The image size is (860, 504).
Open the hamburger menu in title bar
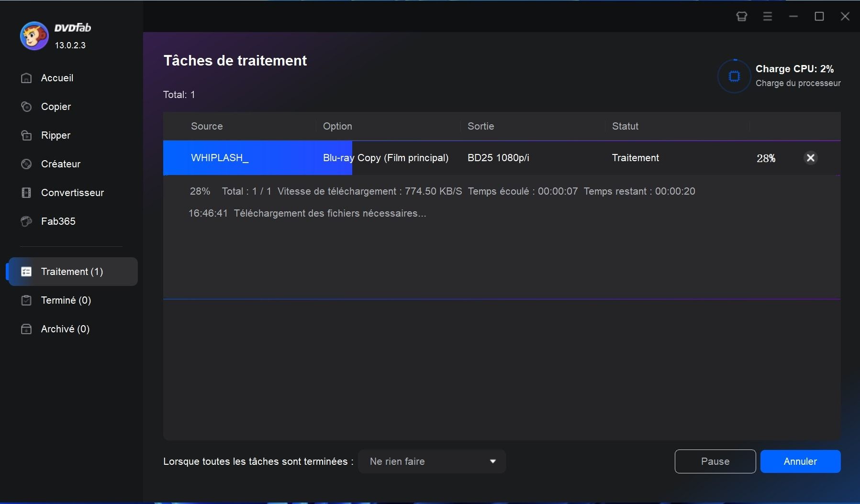coord(767,17)
